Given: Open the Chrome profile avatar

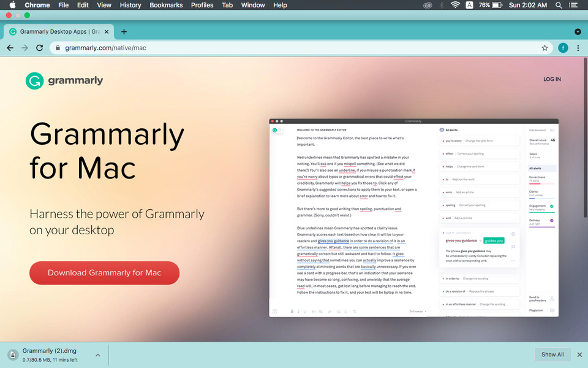Looking at the screenshot, I should click(563, 48).
